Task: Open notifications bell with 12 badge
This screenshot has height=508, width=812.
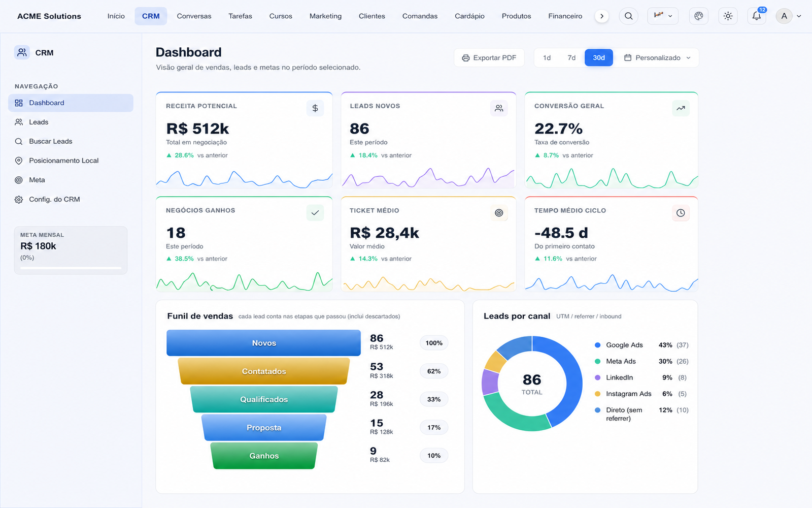Action: click(757, 16)
